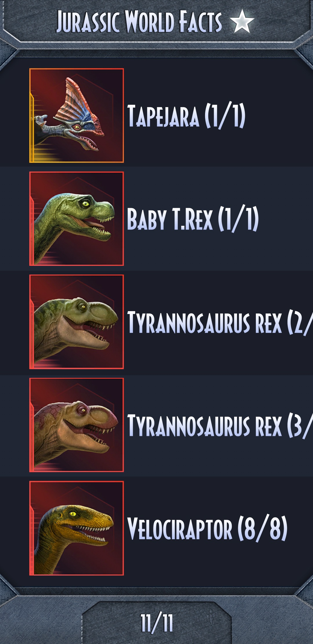313x644 pixels.
Task: Open the Velociraptor portrait
Action: 77,528
